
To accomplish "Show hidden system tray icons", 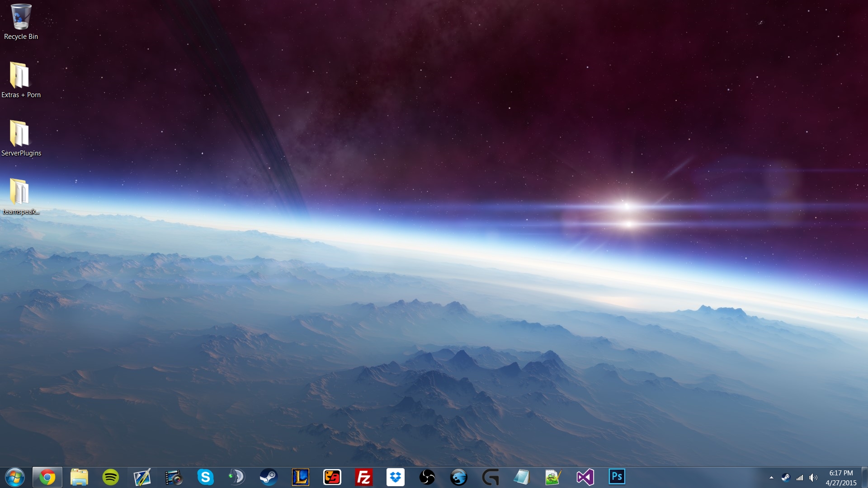I will point(771,478).
